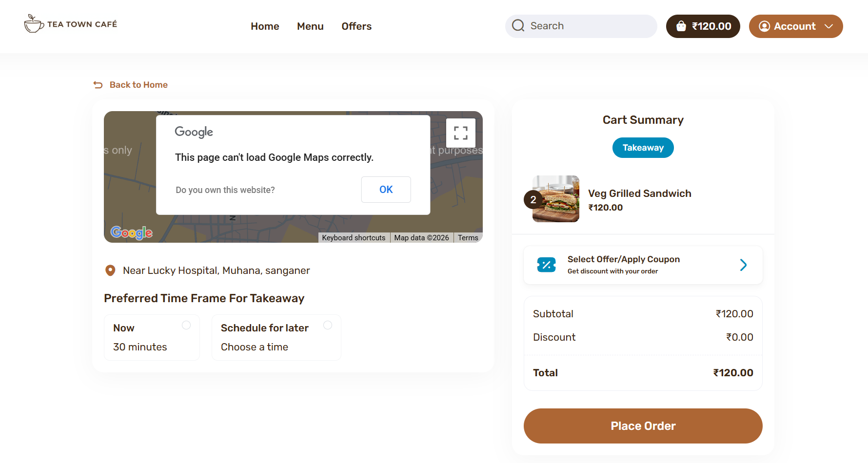The width and height of the screenshot is (868, 463).
Task: Click 'Get discount with your order' text
Action: click(x=612, y=271)
